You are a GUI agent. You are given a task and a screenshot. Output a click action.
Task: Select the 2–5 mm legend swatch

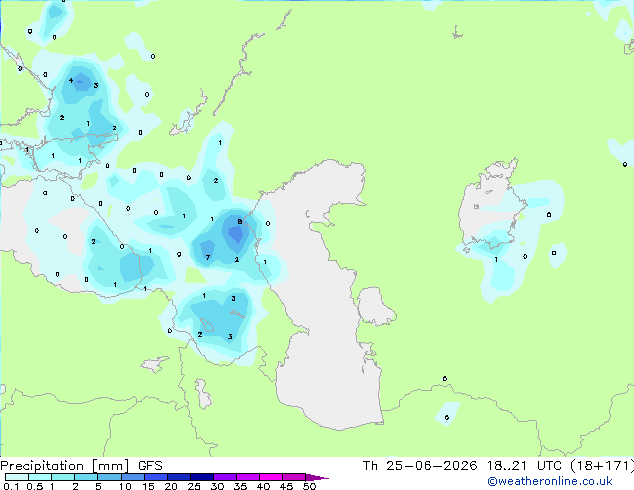click(x=86, y=477)
